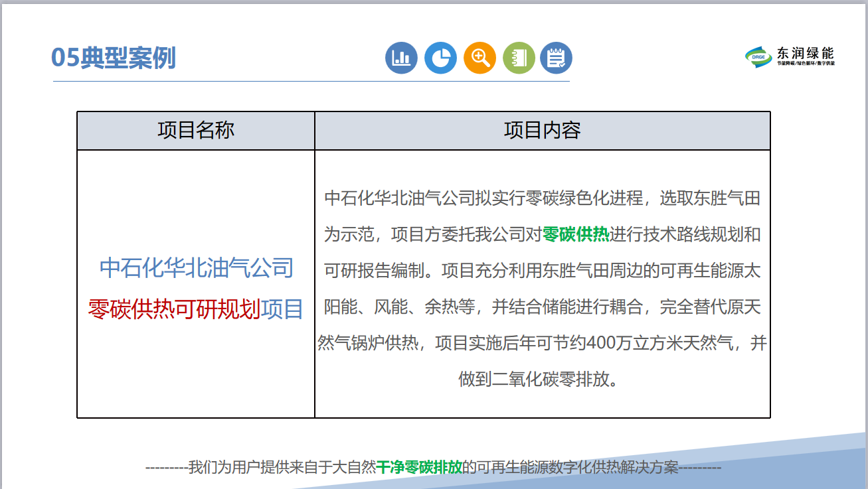868x489 pixels.
Task: Click the DRGE logo emblem
Action: pyautogui.click(x=758, y=57)
